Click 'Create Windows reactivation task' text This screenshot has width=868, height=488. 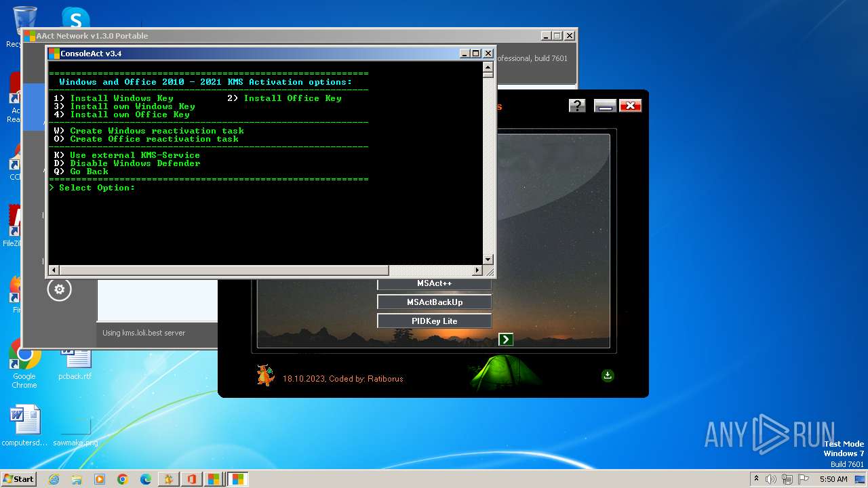click(x=157, y=131)
